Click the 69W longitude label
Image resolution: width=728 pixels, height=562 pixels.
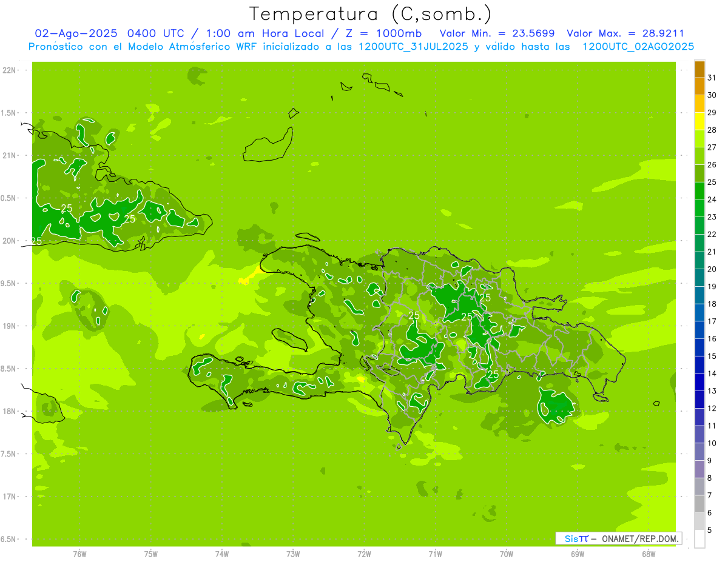pyautogui.click(x=578, y=554)
